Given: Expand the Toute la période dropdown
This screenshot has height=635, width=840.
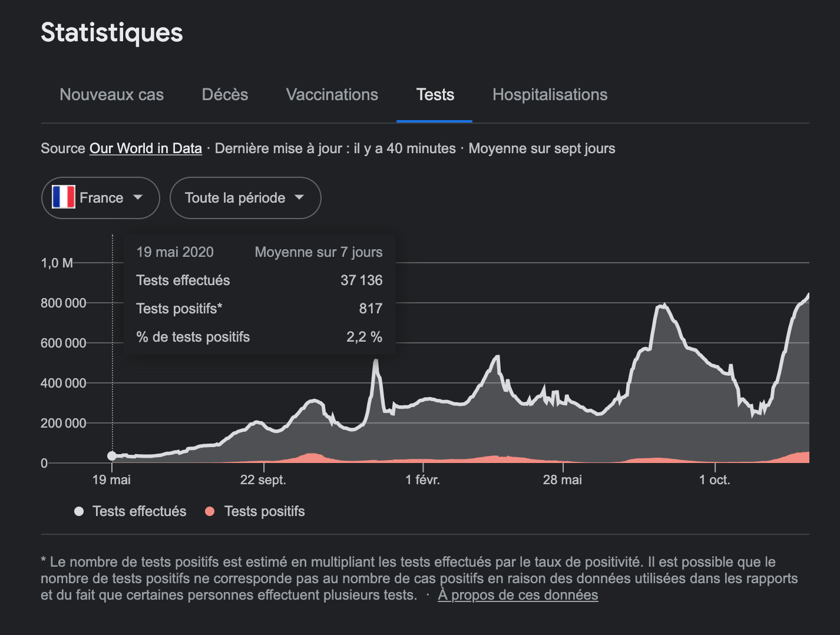Looking at the screenshot, I should click(245, 198).
